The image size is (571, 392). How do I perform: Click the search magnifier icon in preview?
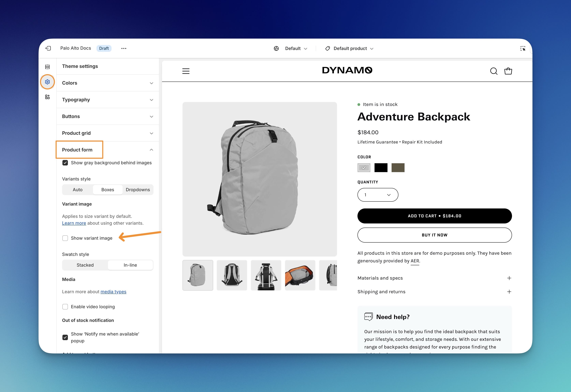point(494,71)
